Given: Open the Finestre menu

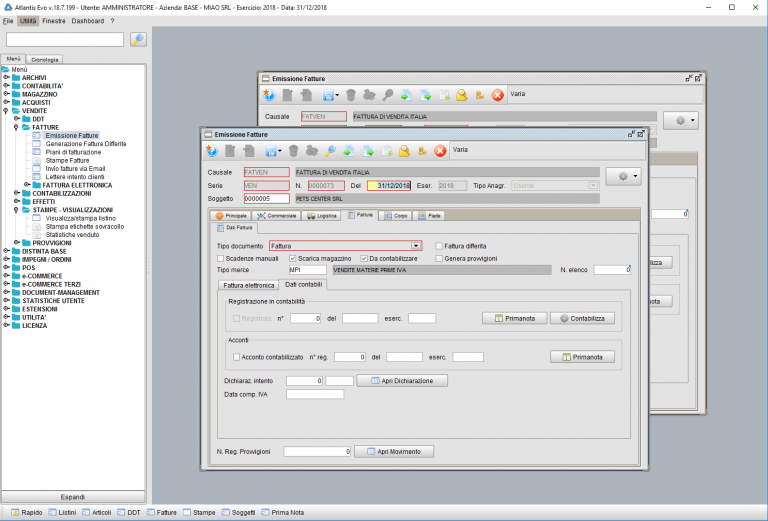Looking at the screenshot, I should (x=54, y=21).
